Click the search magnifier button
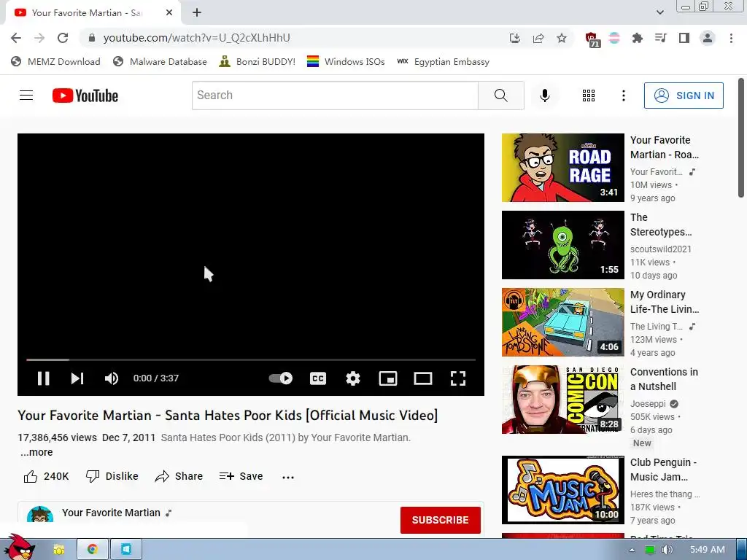Screen dimensions: 747x560 click(x=500, y=96)
